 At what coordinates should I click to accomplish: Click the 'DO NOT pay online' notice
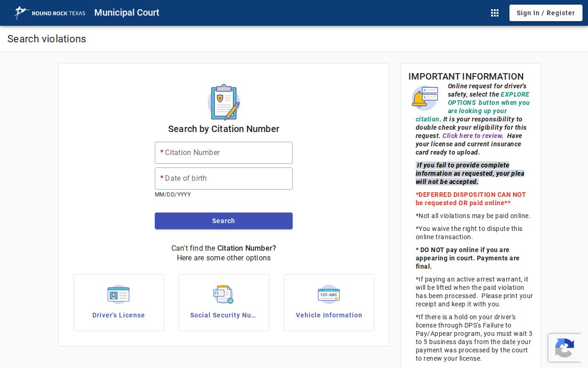pyautogui.click(x=468, y=258)
